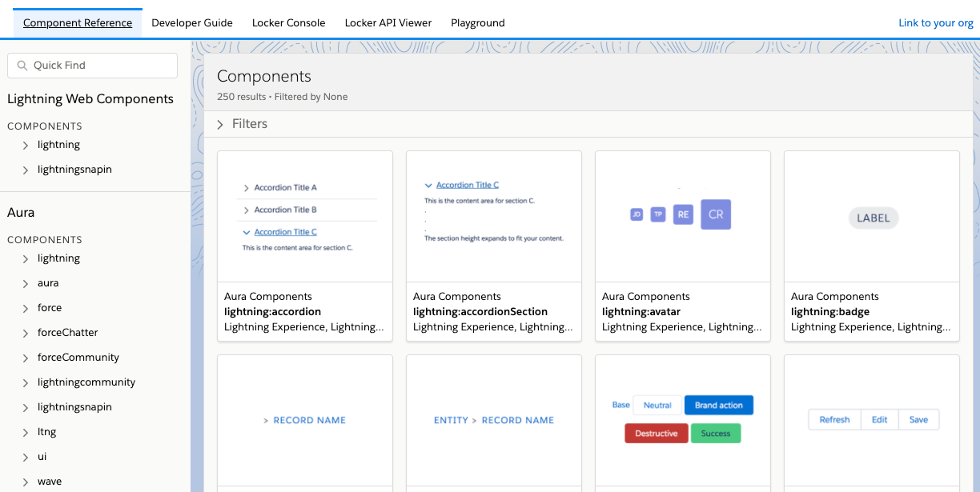Click the Neutral button preview
Image resolution: width=980 pixels, height=492 pixels.
pos(657,406)
